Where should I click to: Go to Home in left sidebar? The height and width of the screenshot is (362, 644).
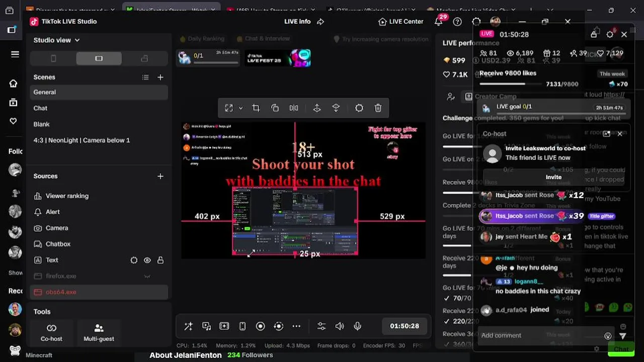14,83
